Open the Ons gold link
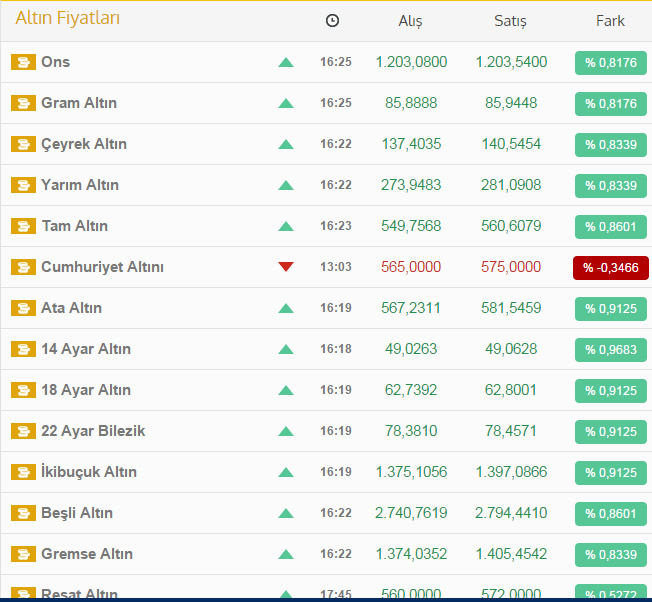 click(x=55, y=62)
